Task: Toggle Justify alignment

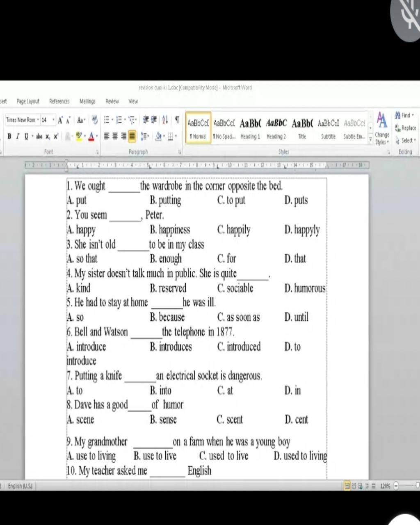Action: pos(132,136)
